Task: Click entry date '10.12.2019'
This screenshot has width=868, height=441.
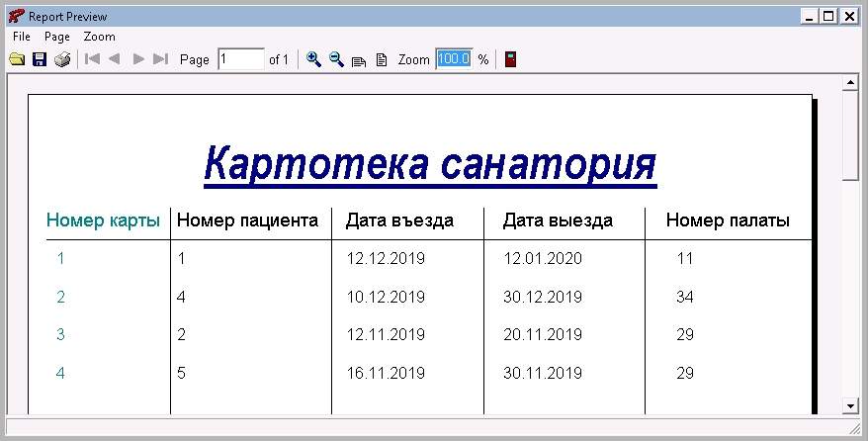Action: pyautogui.click(x=386, y=298)
